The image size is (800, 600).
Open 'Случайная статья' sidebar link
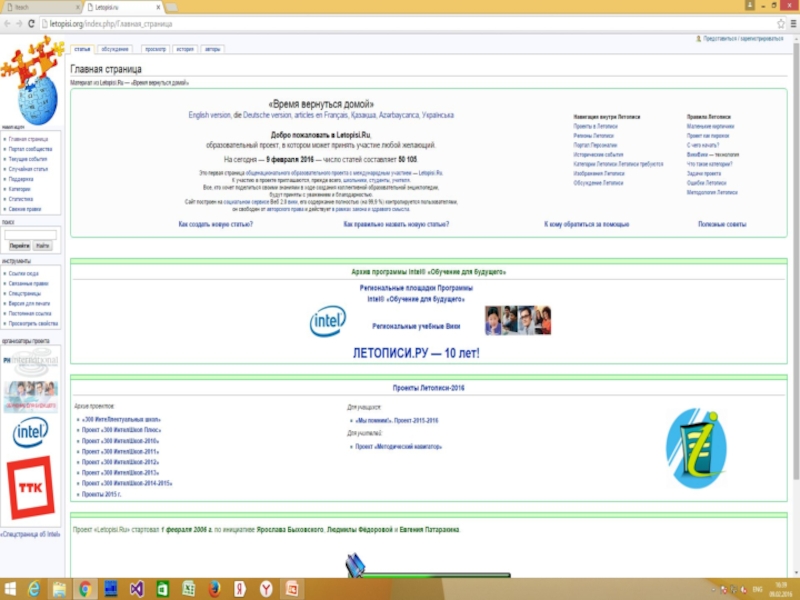pyautogui.click(x=28, y=169)
